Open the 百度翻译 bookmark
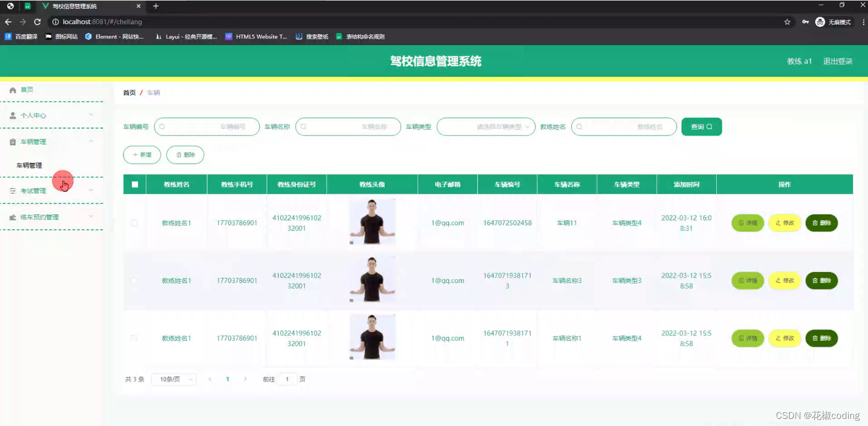The image size is (868, 426). pos(21,37)
